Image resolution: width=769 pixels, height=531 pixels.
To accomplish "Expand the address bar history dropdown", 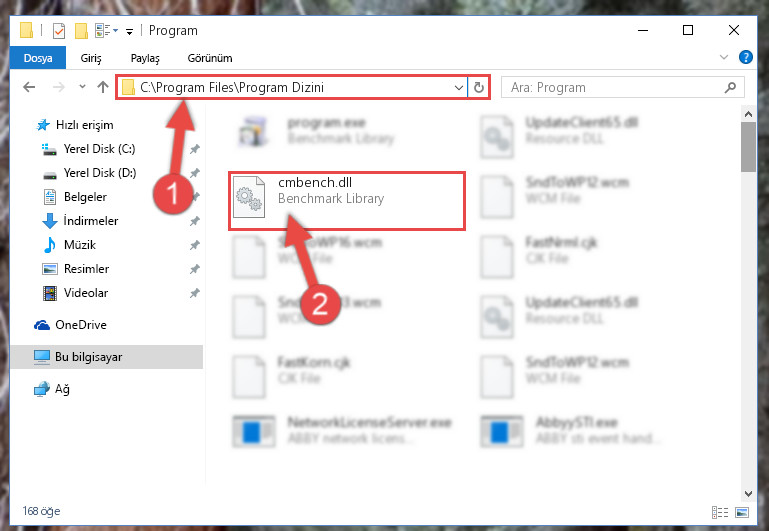I will 459,88.
